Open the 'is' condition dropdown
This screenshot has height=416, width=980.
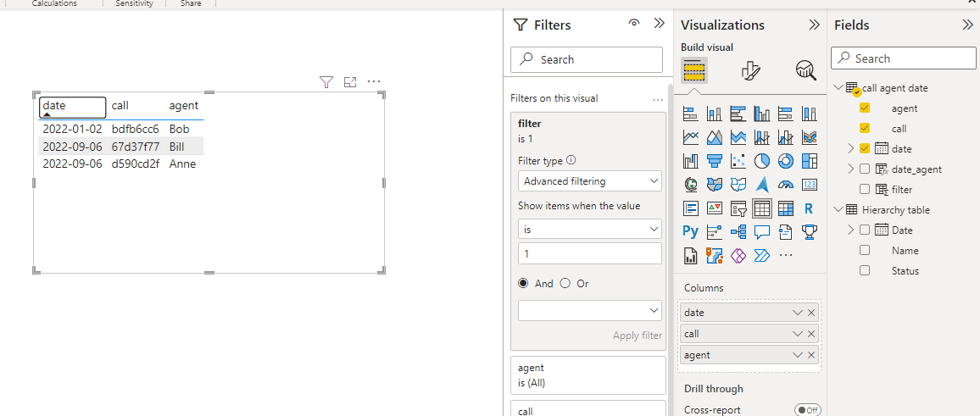click(589, 230)
